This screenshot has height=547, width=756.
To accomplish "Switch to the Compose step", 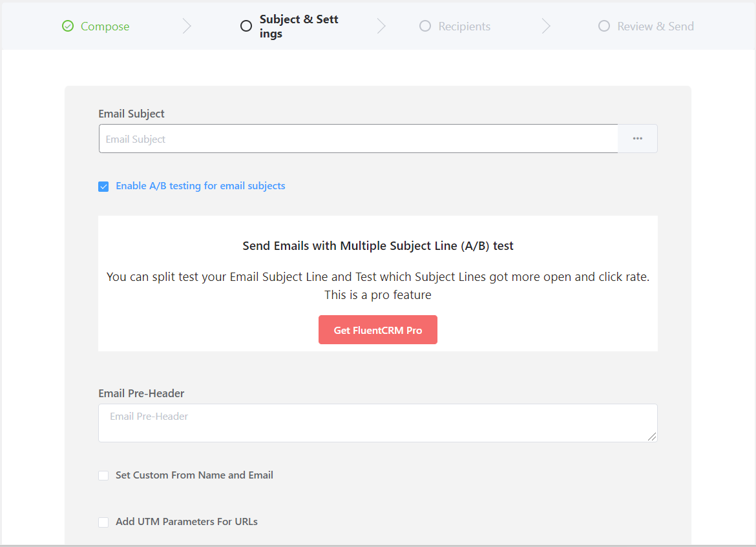I will (x=104, y=26).
